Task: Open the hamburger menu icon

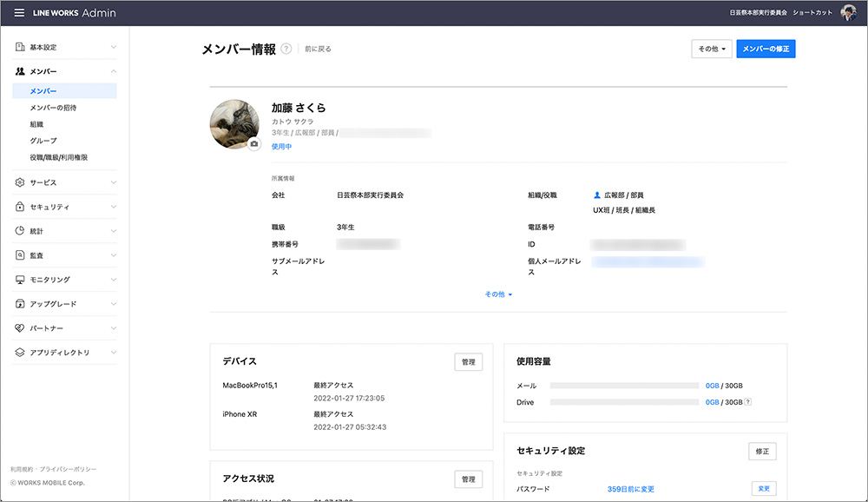Action: coord(19,13)
